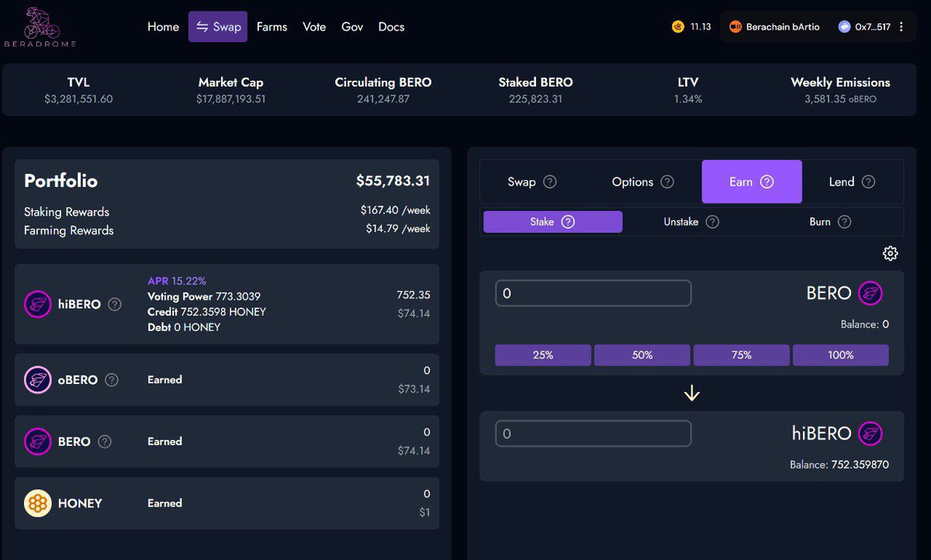Image resolution: width=931 pixels, height=560 pixels.
Task: Click Staking Rewards $167.40 /week value
Action: [395, 210]
